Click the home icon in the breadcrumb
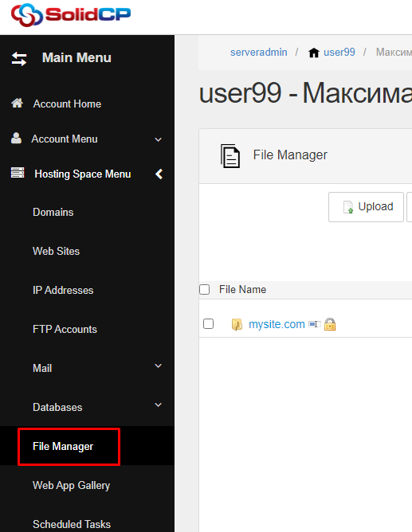This screenshot has height=532, width=412. (x=313, y=53)
